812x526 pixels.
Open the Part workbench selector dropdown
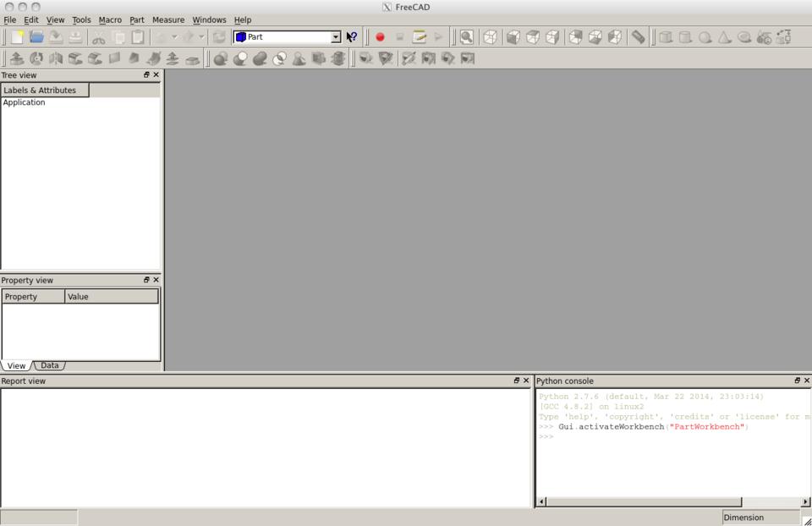point(335,37)
